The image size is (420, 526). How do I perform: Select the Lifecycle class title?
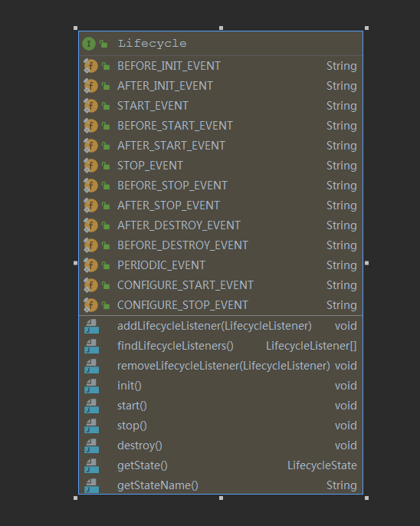point(153,44)
